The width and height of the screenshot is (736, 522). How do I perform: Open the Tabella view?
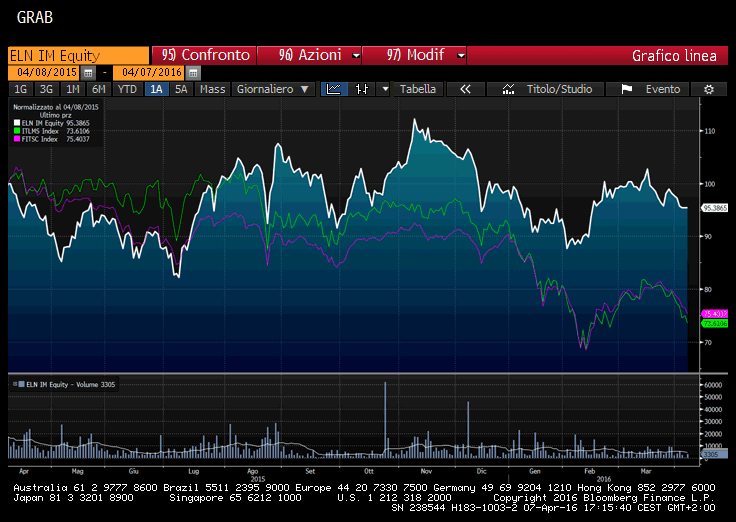[417, 89]
